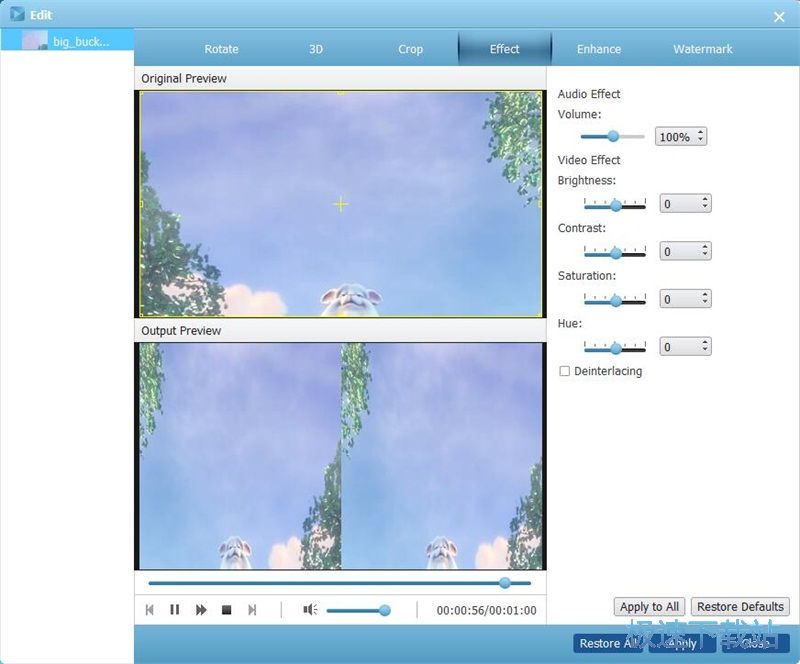The image size is (800, 664).
Task: Click the video seek bar handle
Action: point(505,582)
